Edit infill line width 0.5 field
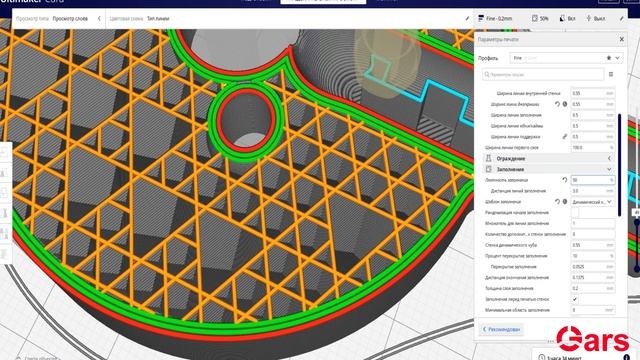This screenshot has width=640, height=360. 593,115
